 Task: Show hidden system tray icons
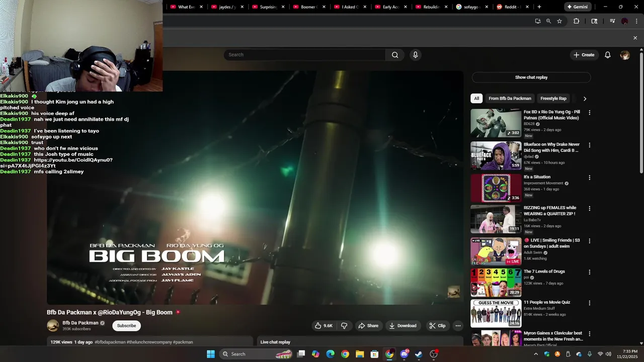click(x=536, y=354)
